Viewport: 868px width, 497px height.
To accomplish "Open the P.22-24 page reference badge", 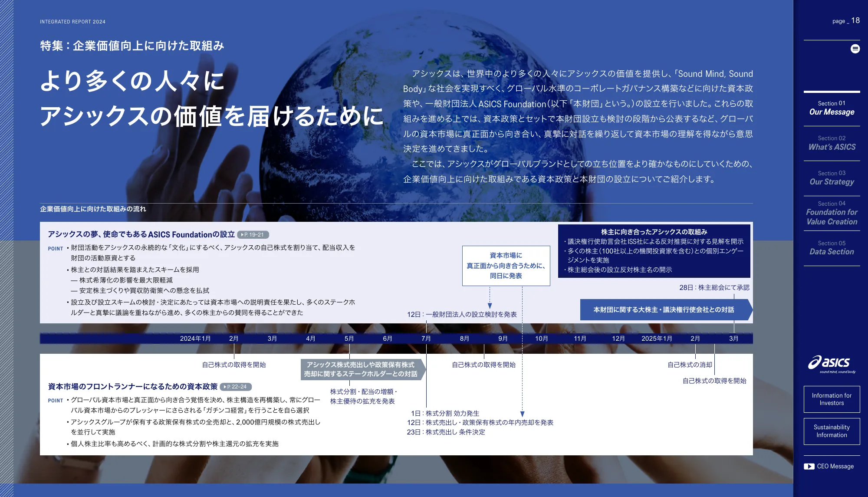I will tap(236, 387).
